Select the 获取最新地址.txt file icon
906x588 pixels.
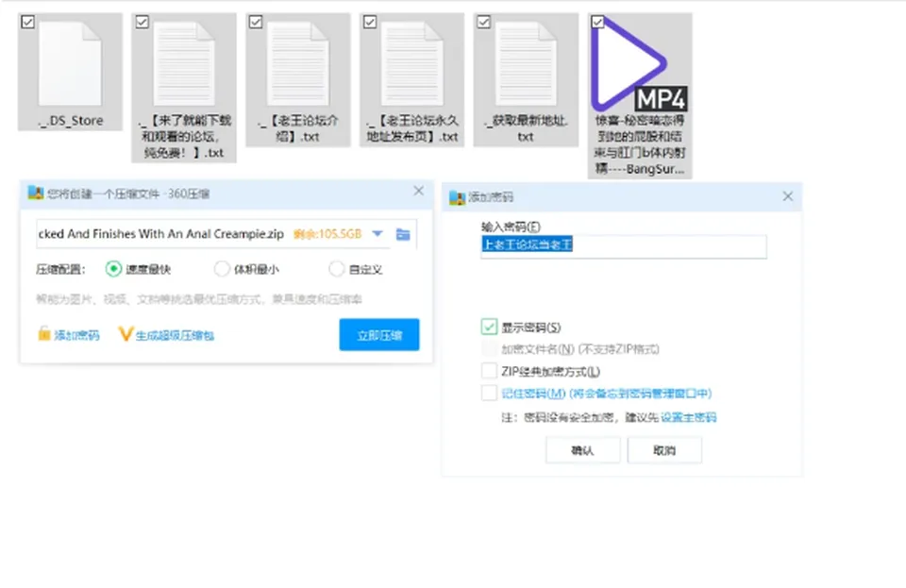tap(526, 63)
